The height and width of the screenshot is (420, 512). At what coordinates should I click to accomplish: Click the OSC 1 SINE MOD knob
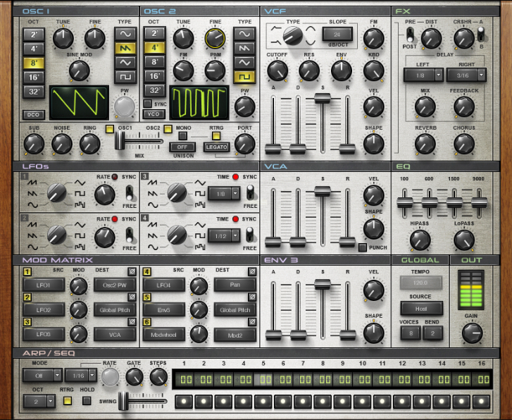79,70
